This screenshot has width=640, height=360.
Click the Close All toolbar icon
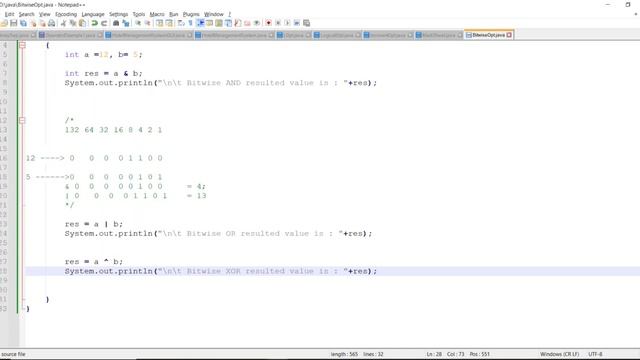[42, 23]
